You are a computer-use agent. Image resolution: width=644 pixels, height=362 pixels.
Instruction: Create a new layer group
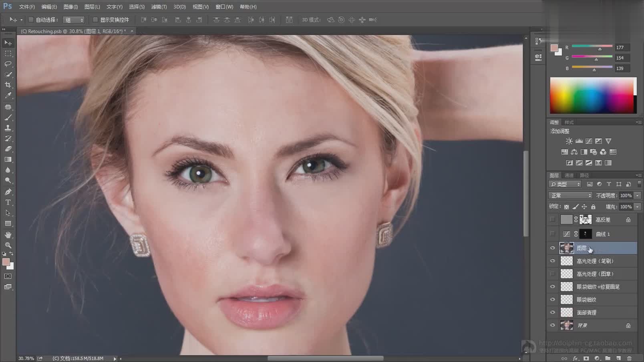[x=608, y=358]
